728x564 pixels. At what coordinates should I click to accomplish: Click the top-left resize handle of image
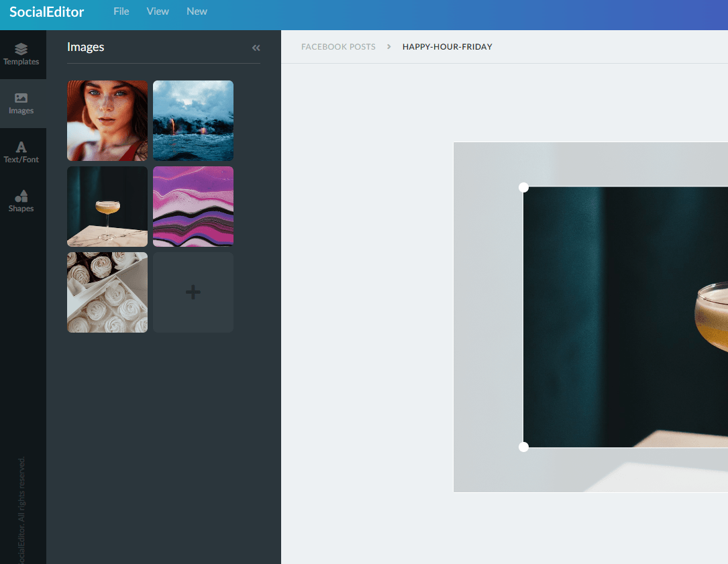(523, 187)
